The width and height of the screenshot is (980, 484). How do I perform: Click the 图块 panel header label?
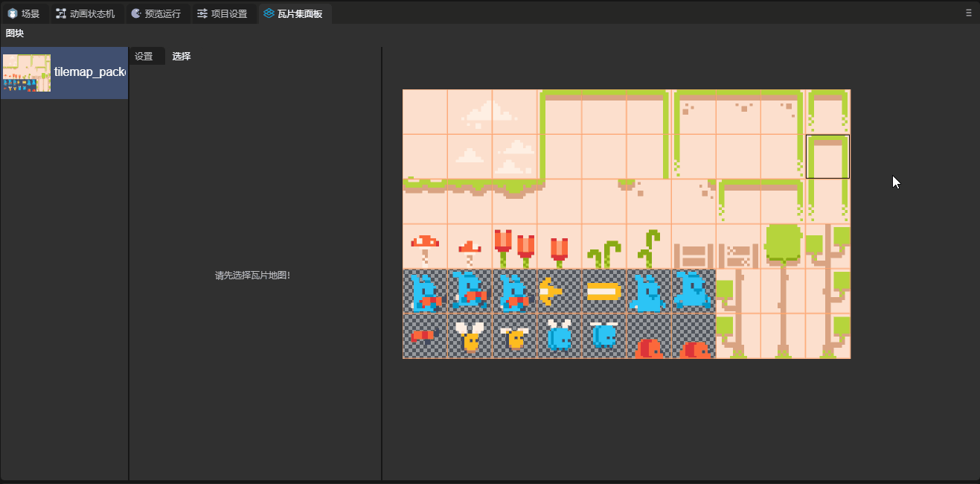(15, 34)
